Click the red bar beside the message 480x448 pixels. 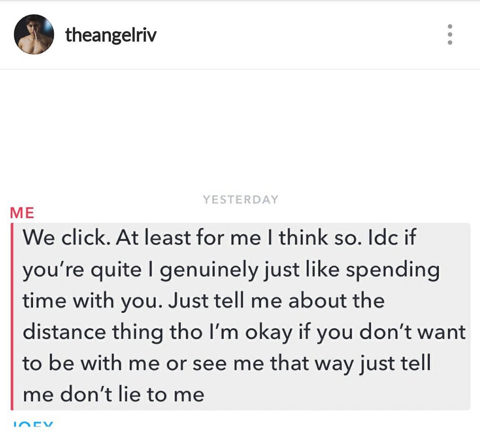click(x=12, y=316)
